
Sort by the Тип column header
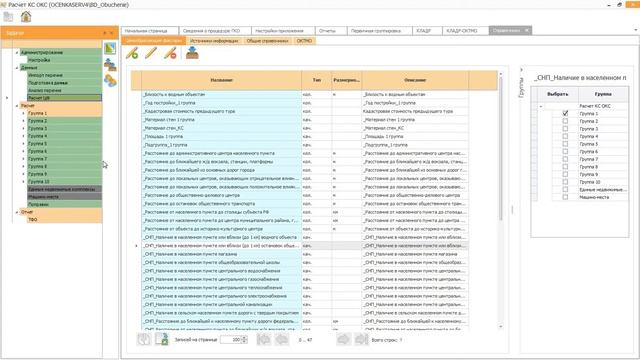(317, 80)
